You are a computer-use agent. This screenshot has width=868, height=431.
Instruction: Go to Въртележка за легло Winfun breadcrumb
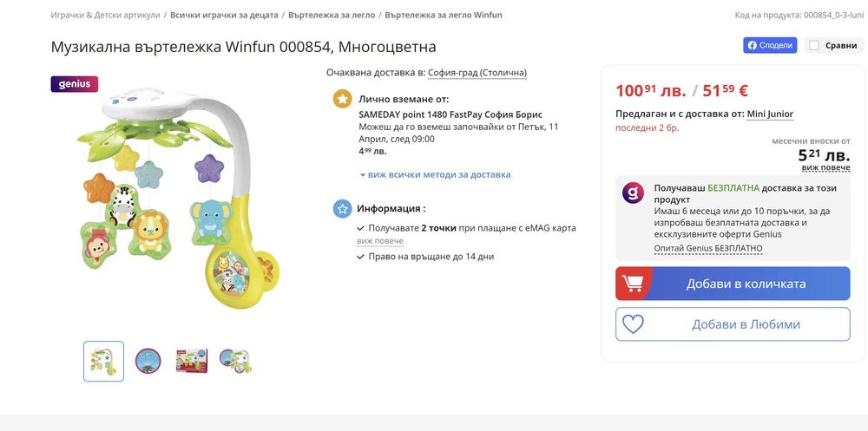pos(443,15)
